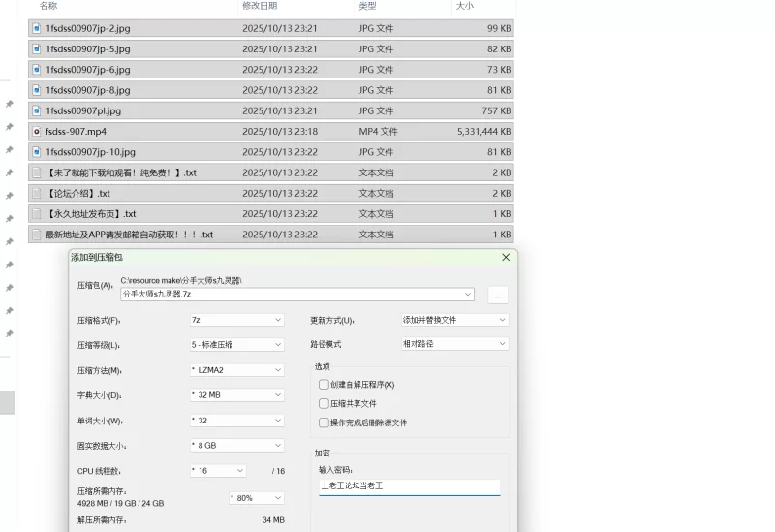775x532 pixels.
Task: Open the 更新方式 dropdown
Action: pos(454,320)
